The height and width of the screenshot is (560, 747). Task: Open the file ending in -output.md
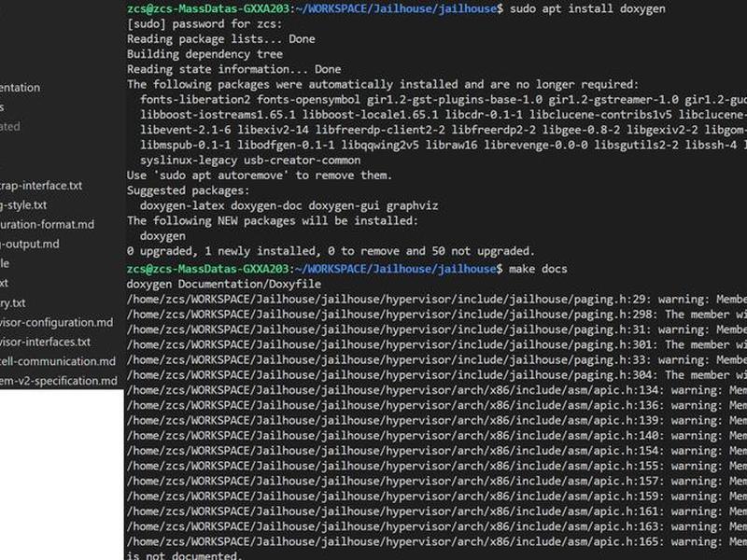(x=30, y=244)
